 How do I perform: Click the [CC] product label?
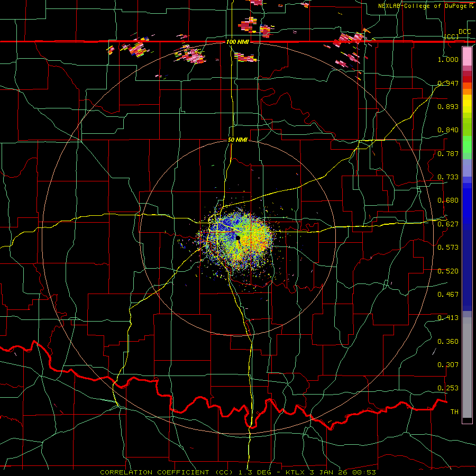(452, 36)
